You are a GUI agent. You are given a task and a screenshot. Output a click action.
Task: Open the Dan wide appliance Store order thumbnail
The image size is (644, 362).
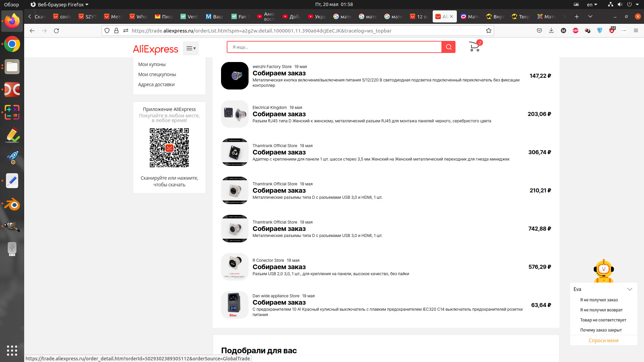coord(235,305)
